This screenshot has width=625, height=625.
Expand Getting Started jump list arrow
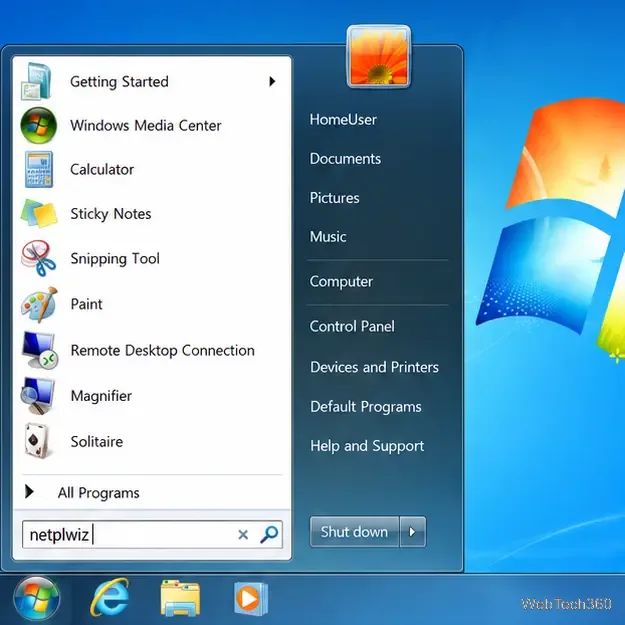point(272,82)
